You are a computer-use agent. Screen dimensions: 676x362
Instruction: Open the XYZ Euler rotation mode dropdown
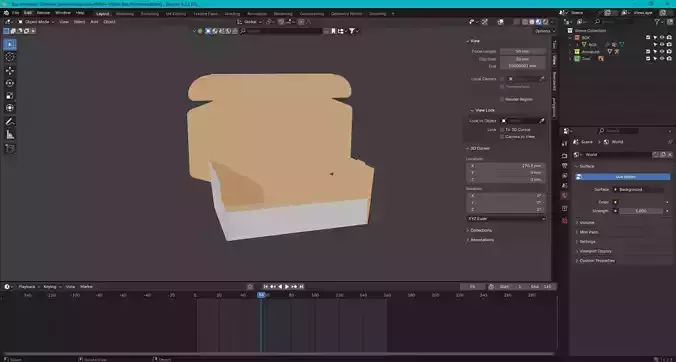pyautogui.click(x=506, y=218)
